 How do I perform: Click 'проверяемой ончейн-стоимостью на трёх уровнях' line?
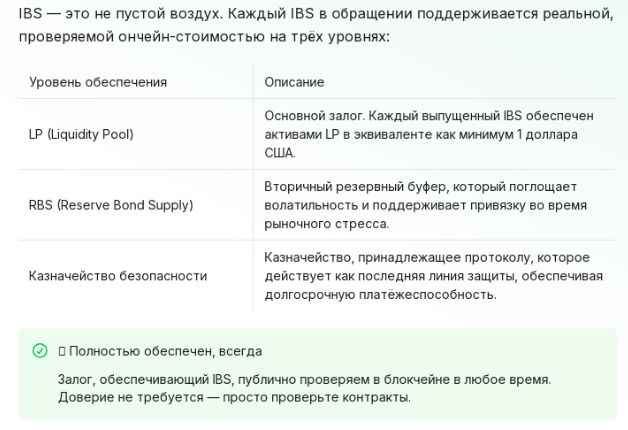coord(204,36)
